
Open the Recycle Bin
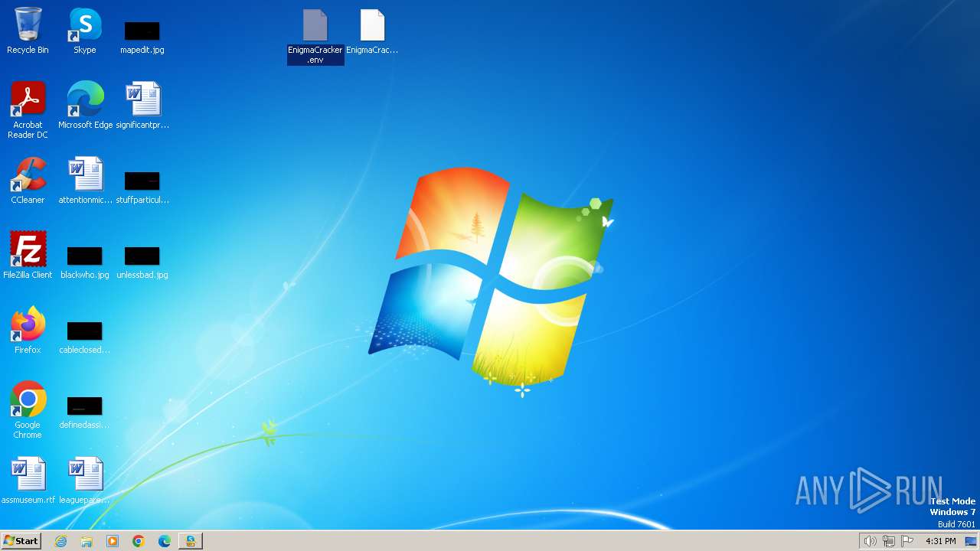click(28, 31)
